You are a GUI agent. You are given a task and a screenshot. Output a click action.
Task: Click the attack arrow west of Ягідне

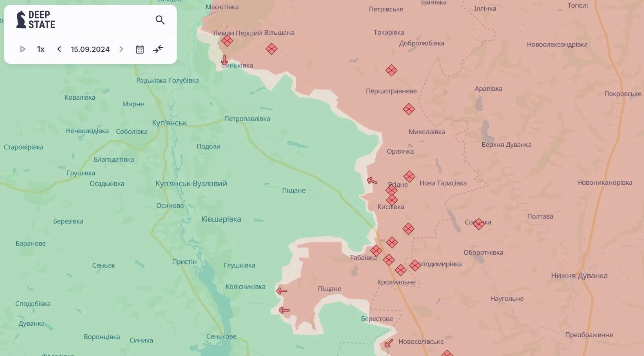pos(372,180)
